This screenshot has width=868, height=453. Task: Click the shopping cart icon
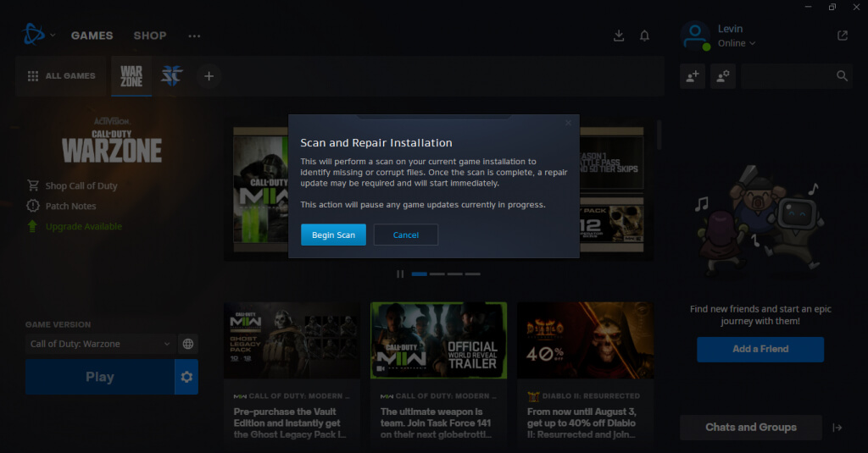click(x=33, y=185)
